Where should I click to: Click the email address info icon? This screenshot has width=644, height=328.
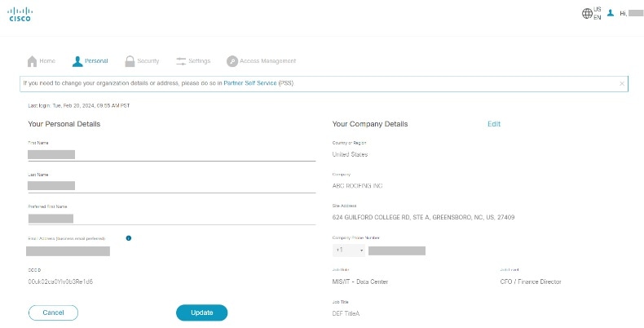click(129, 238)
